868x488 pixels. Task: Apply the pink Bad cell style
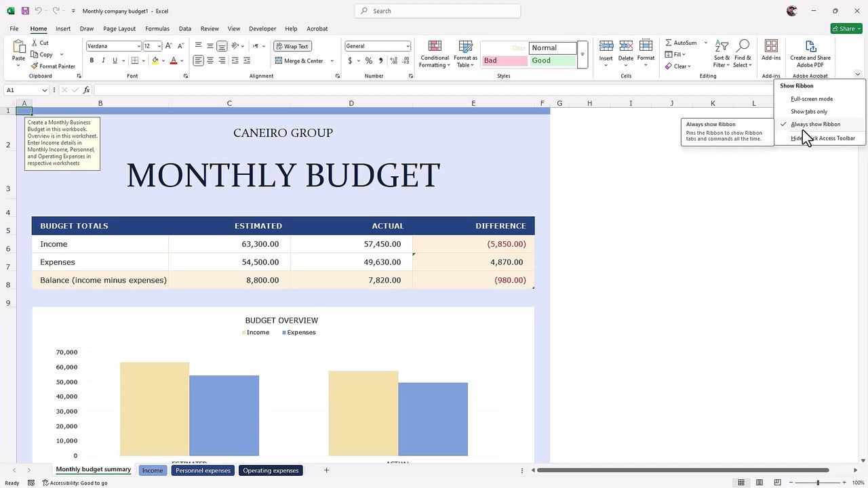(x=504, y=60)
